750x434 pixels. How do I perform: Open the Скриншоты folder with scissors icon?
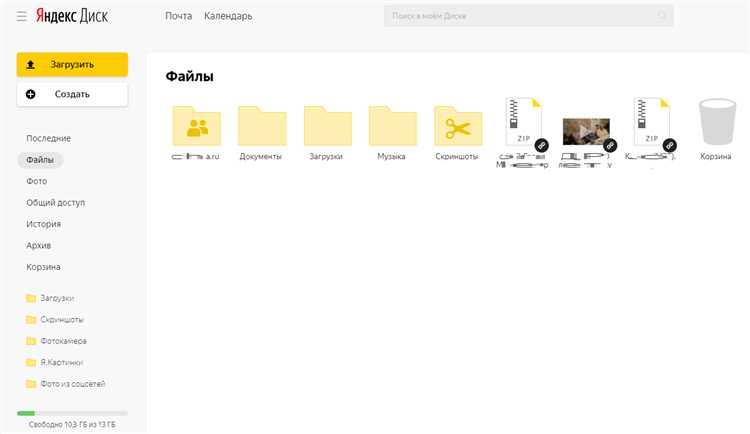(457, 127)
